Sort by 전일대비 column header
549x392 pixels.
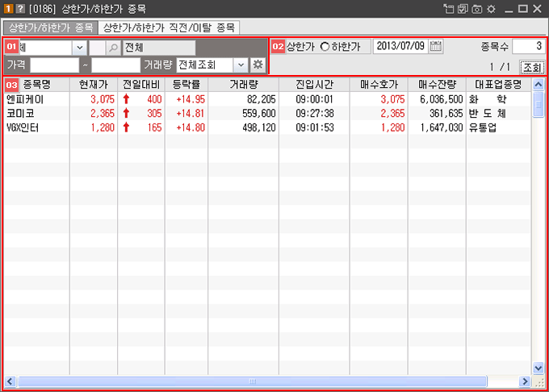[141, 85]
